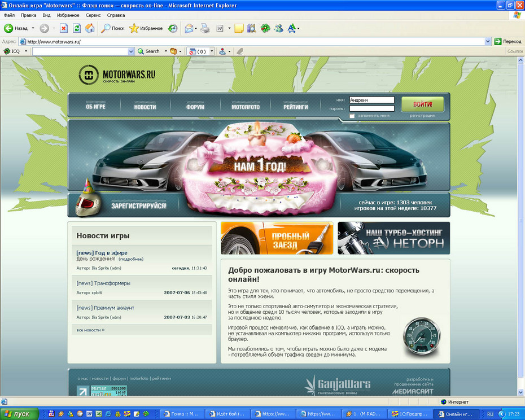Open the НАШ ТУРБО-ХОСТИНГ NETOPH banner
Viewport: 525px width, 420px height.
pyautogui.click(x=394, y=238)
